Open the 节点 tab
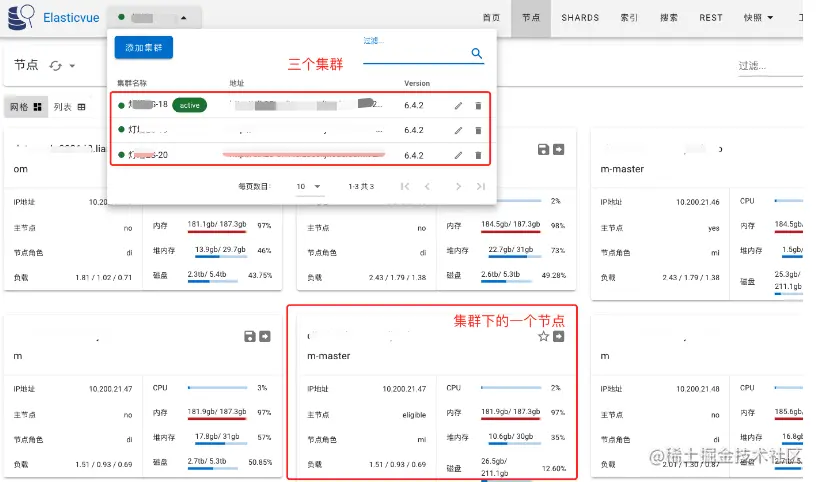This screenshot has width=819, height=482. [x=531, y=18]
